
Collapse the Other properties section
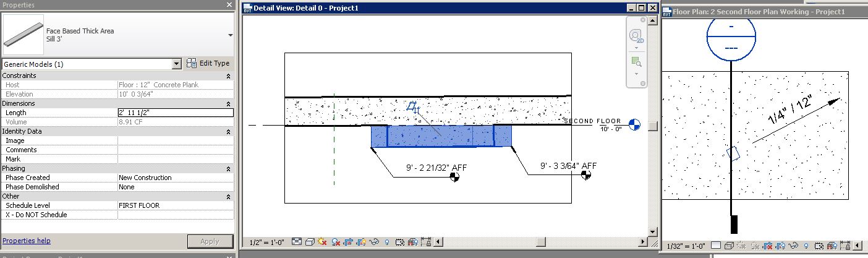tap(228, 196)
